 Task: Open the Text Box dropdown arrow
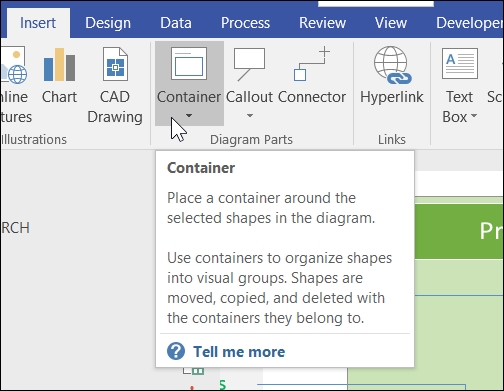[x=474, y=116]
